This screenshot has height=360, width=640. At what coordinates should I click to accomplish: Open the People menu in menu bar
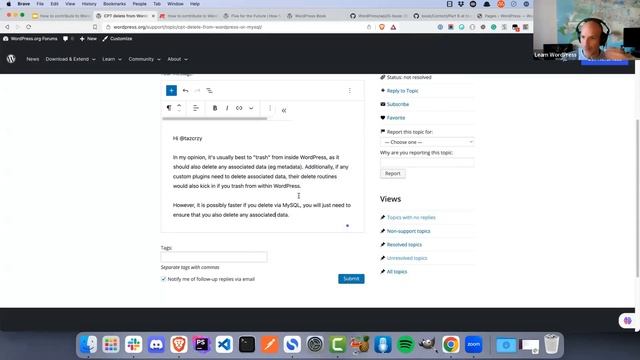[x=139, y=4]
